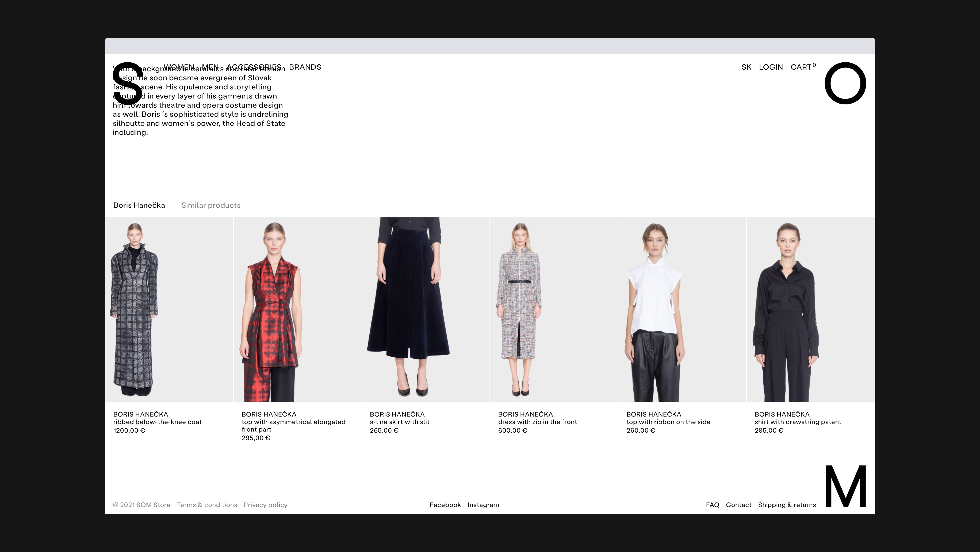This screenshot has width=980, height=552.
Task: Click 'a-line skirt with slit' title
Action: click(399, 422)
